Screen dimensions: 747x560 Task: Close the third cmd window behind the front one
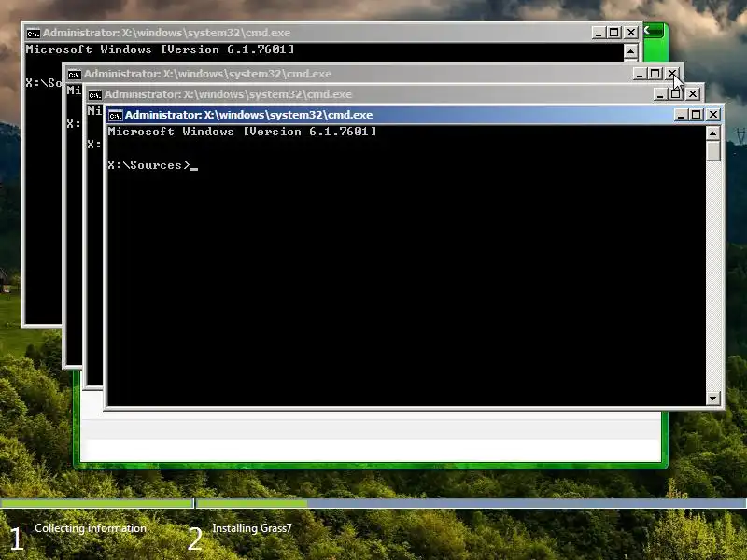click(x=693, y=94)
